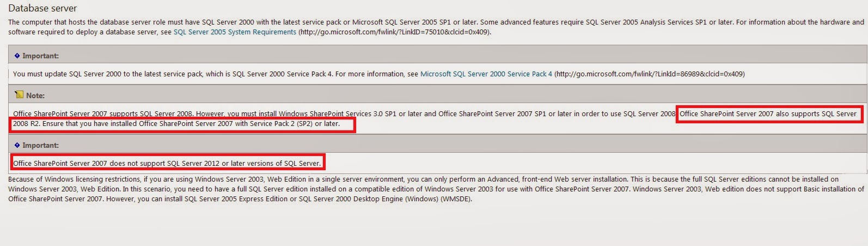Click the yellow notepad icon beside Note

(19, 95)
